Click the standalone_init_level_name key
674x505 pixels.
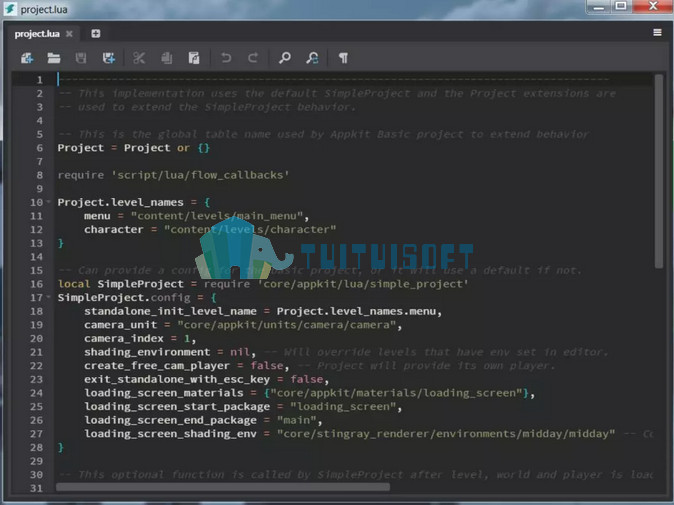point(170,311)
